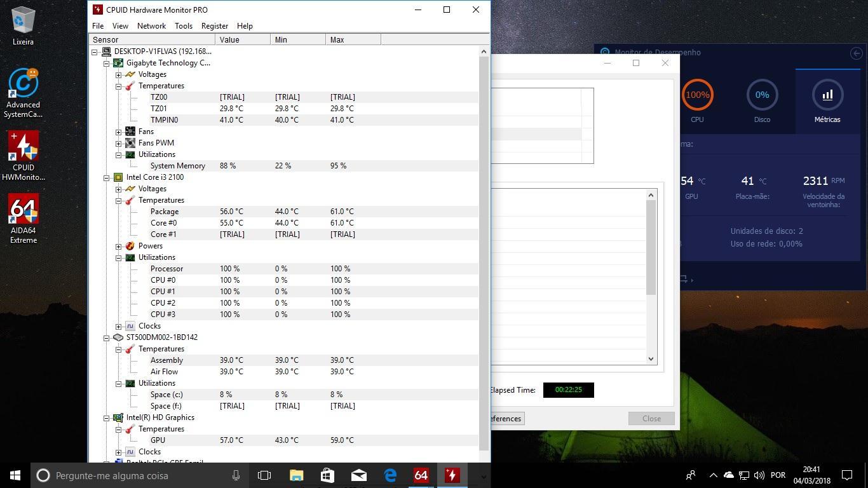Open the Advanced SystemCare desktop shortcut
Viewport: 868px width, 488px height.
point(23,93)
